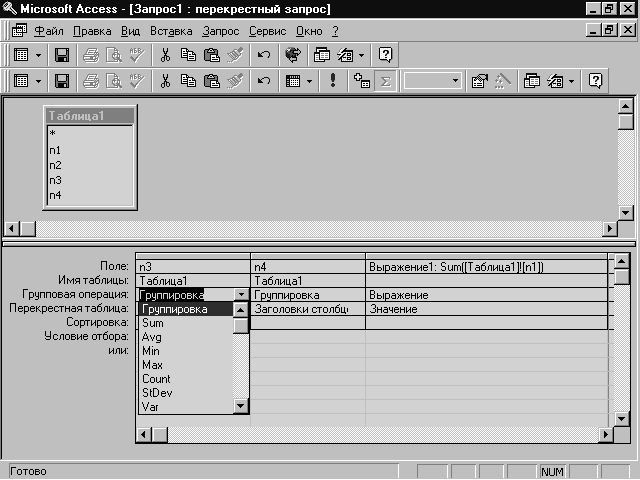
Task: Open the Сервис menu
Action: click(x=267, y=31)
